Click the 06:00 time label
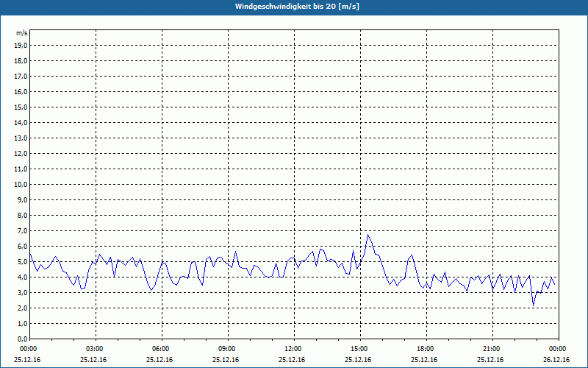The height and width of the screenshot is (368, 588). point(162,349)
